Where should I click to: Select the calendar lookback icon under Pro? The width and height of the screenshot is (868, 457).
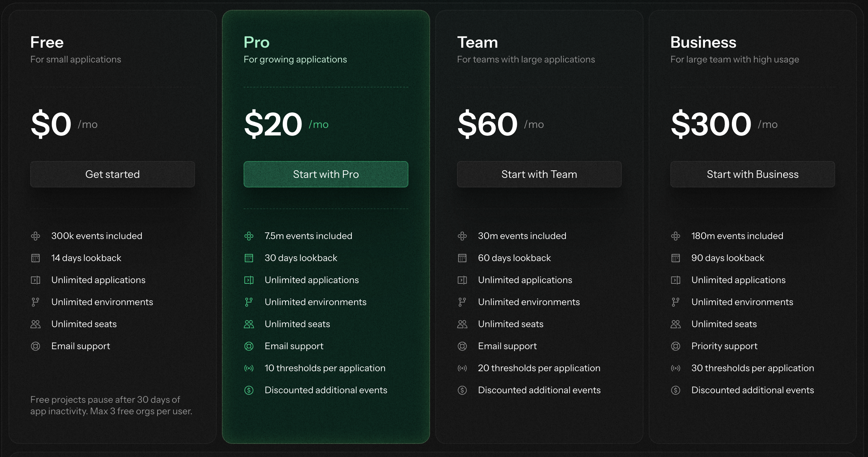249,258
